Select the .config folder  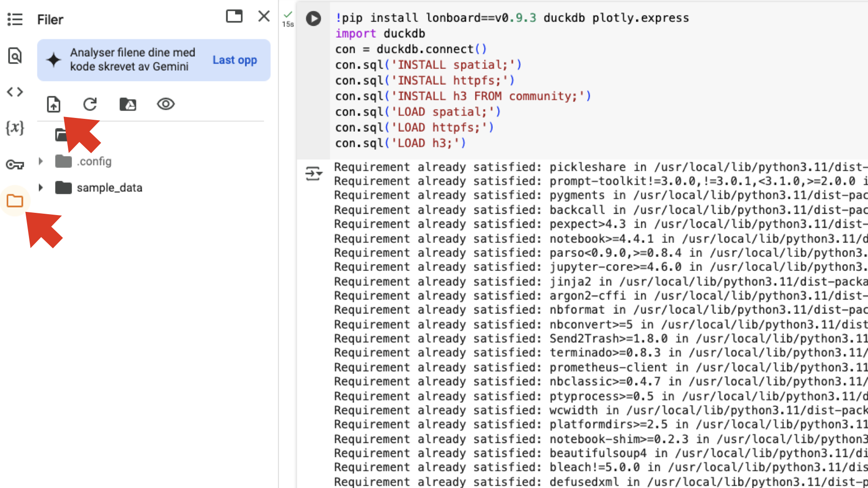(x=94, y=161)
